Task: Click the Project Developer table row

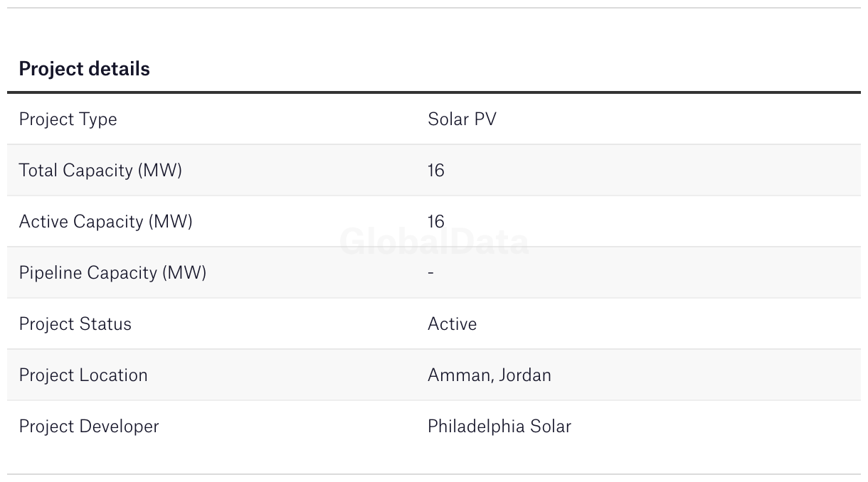Action: point(434,427)
